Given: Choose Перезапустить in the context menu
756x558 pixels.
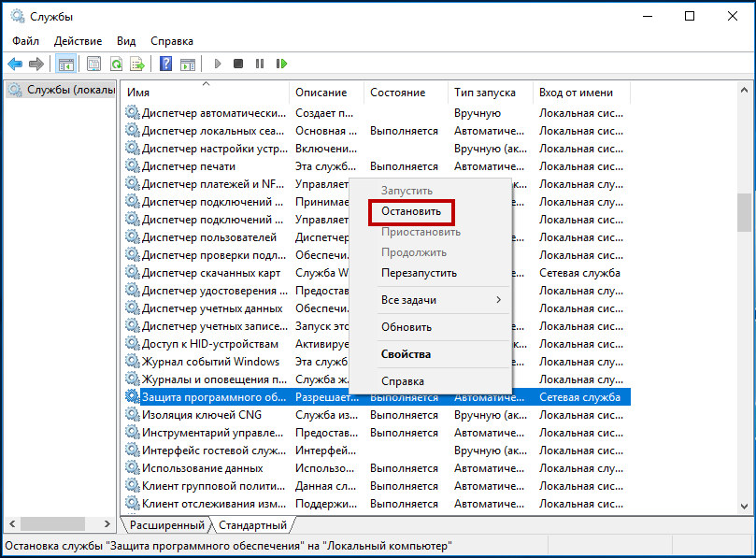Looking at the screenshot, I should [419, 273].
